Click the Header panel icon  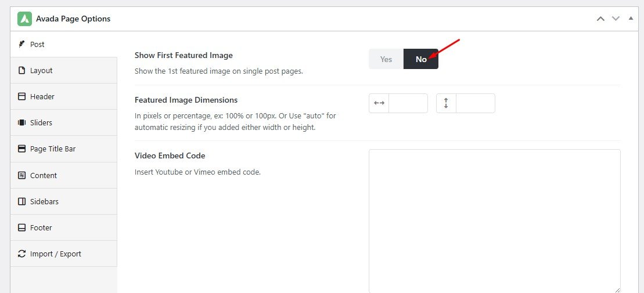21,96
